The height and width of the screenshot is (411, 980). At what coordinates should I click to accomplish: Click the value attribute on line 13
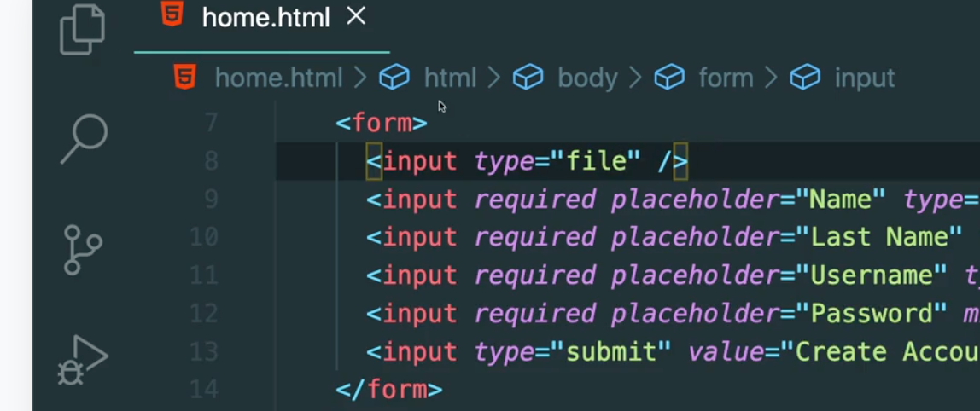pos(726,351)
